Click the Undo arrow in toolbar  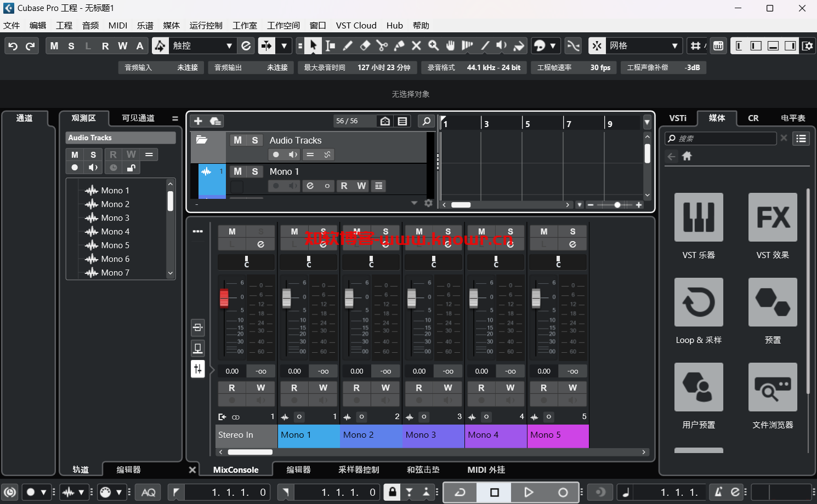tap(13, 46)
